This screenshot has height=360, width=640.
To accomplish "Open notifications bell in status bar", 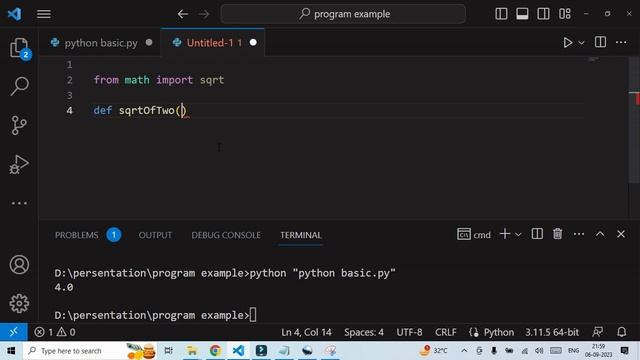I will pyautogui.click(x=622, y=332).
